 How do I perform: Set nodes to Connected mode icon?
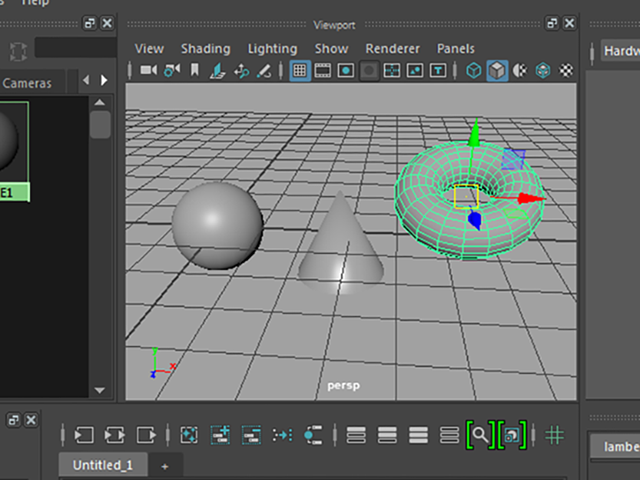[x=387, y=435]
